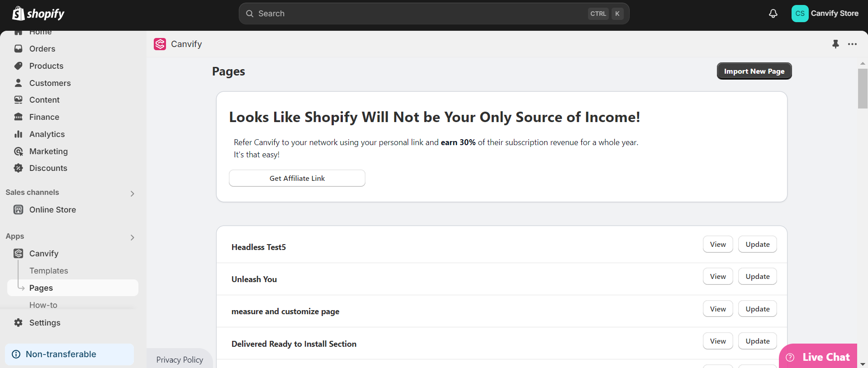View the measure and customize page
The height and width of the screenshot is (368, 868).
click(718, 309)
